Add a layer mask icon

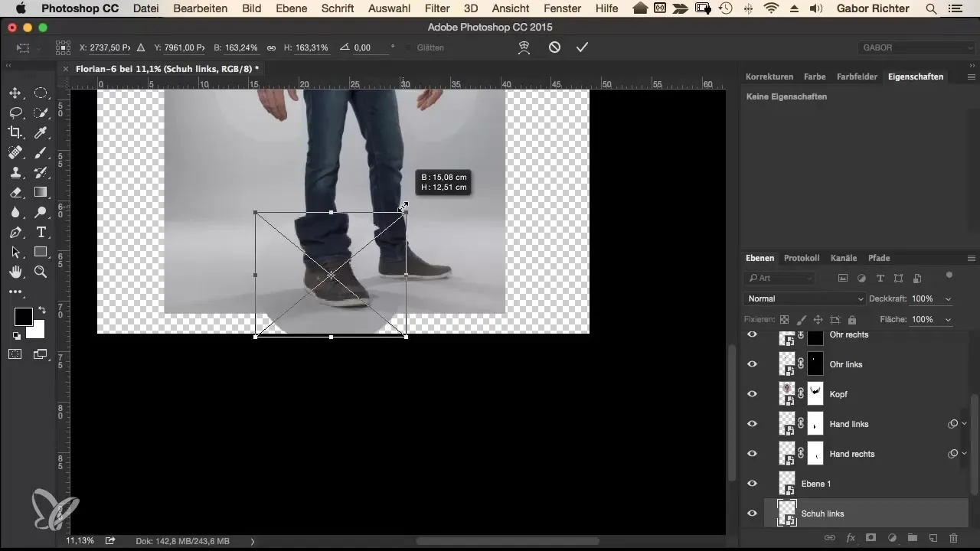[x=871, y=539]
